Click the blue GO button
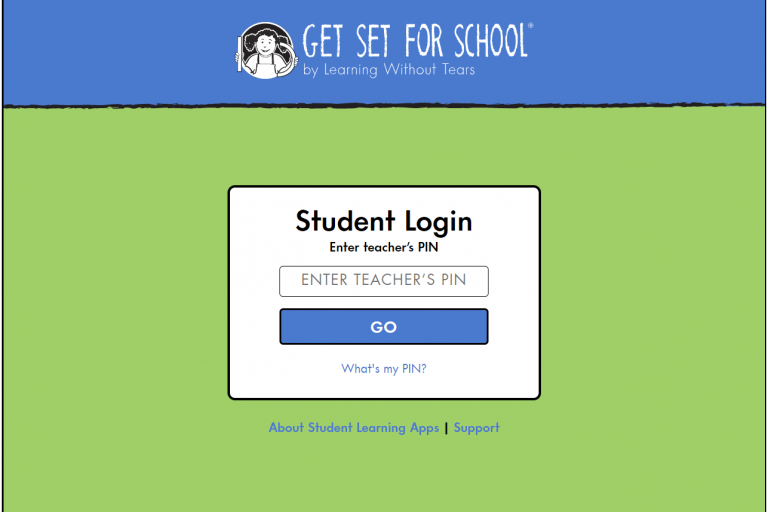This screenshot has height=512, width=768. click(384, 326)
